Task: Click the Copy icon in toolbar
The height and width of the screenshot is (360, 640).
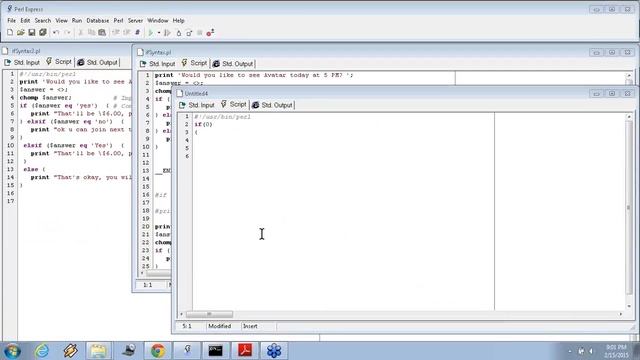Action: (91, 32)
